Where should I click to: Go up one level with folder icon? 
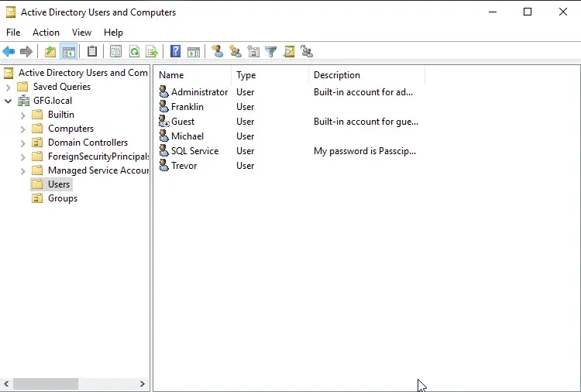[50, 51]
